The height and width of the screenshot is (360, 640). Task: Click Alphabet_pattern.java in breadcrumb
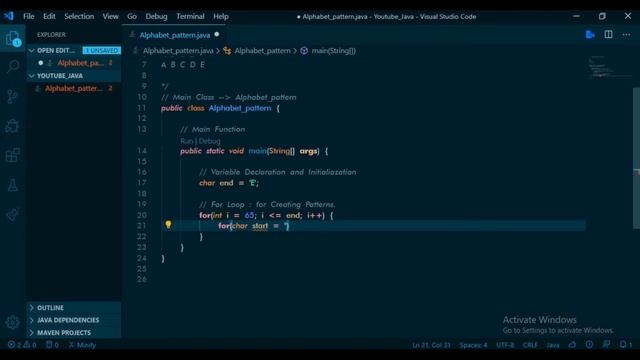coord(178,51)
